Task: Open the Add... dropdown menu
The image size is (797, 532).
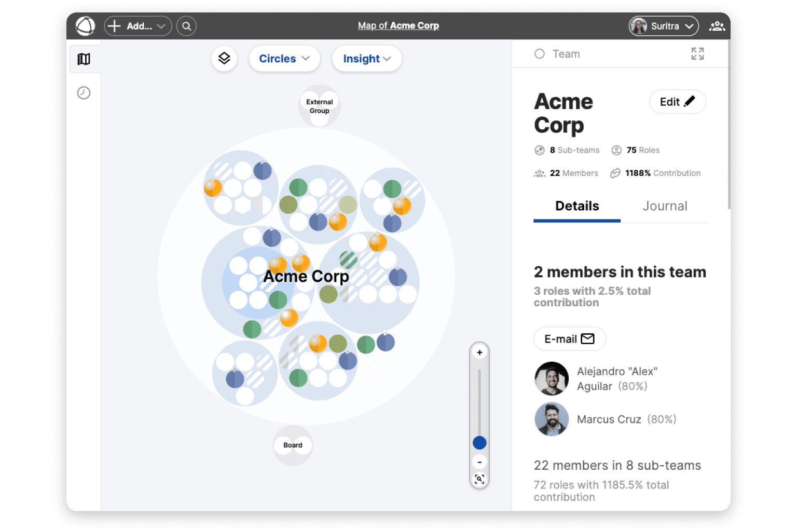Action: click(x=138, y=26)
